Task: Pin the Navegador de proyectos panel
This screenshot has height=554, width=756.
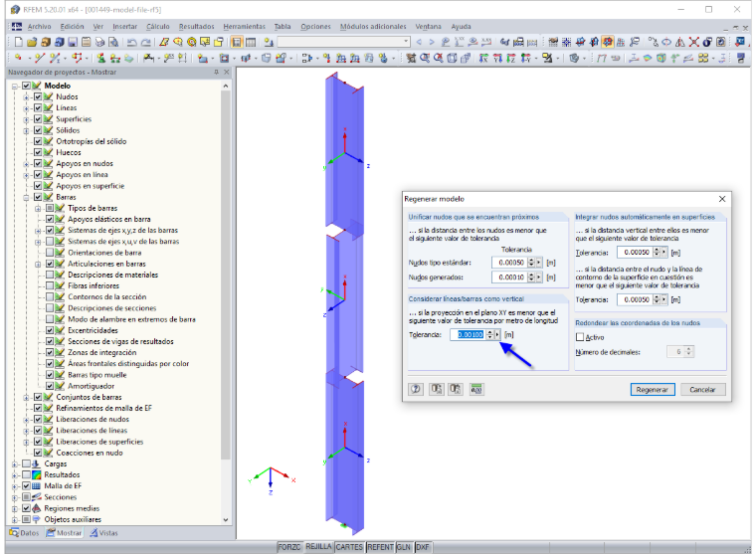Action: [216, 72]
